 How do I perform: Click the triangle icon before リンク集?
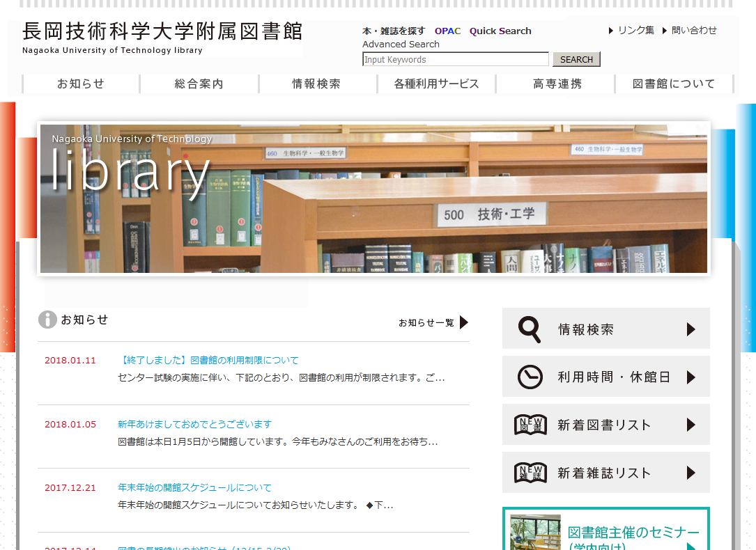[x=611, y=31]
